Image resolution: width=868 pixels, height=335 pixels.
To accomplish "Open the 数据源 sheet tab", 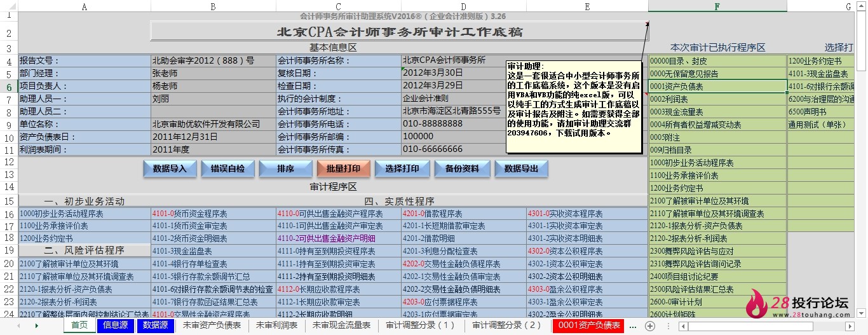I will pyautogui.click(x=156, y=325).
